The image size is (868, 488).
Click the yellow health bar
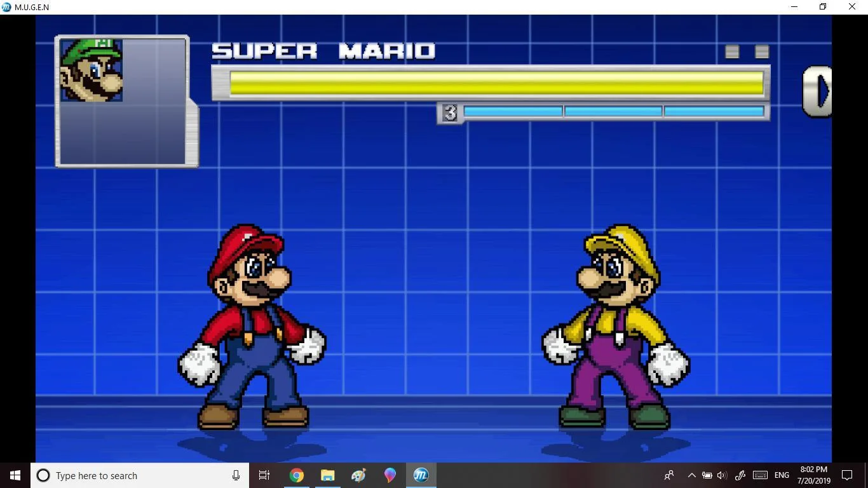(x=496, y=83)
